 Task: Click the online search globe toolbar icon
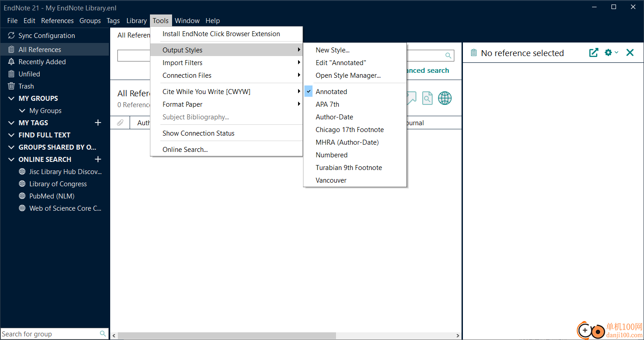[445, 98]
